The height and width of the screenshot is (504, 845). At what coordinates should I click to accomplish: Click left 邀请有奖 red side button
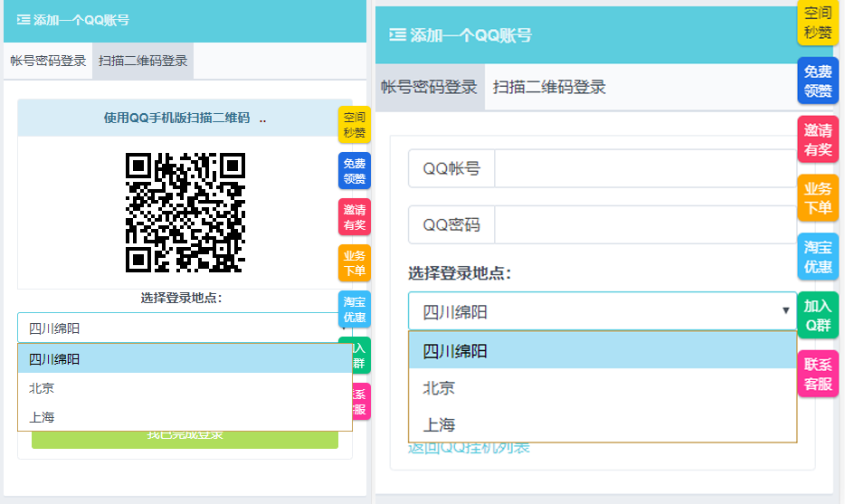[x=355, y=217]
